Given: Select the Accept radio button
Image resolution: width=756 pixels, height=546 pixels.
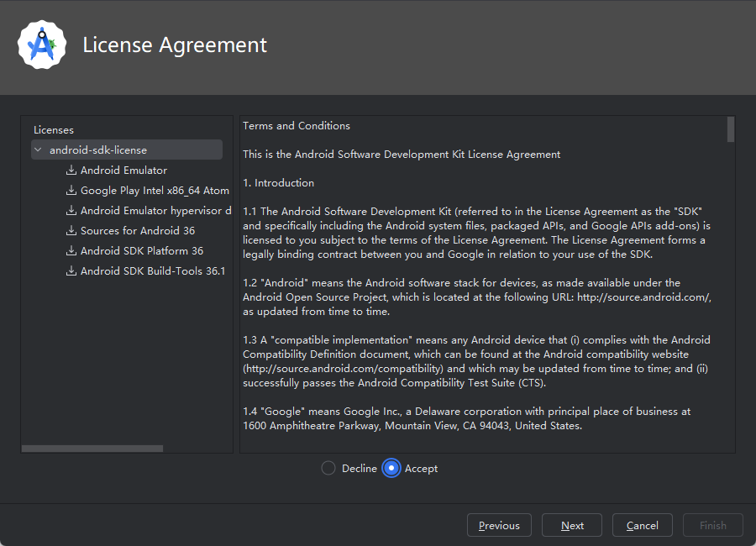Looking at the screenshot, I should click(391, 469).
